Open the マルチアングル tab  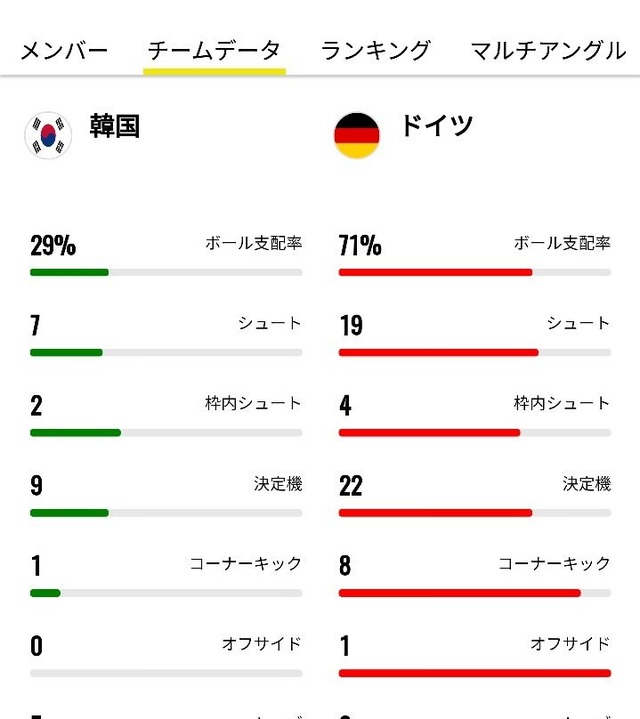pyautogui.click(x=548, y=50)
